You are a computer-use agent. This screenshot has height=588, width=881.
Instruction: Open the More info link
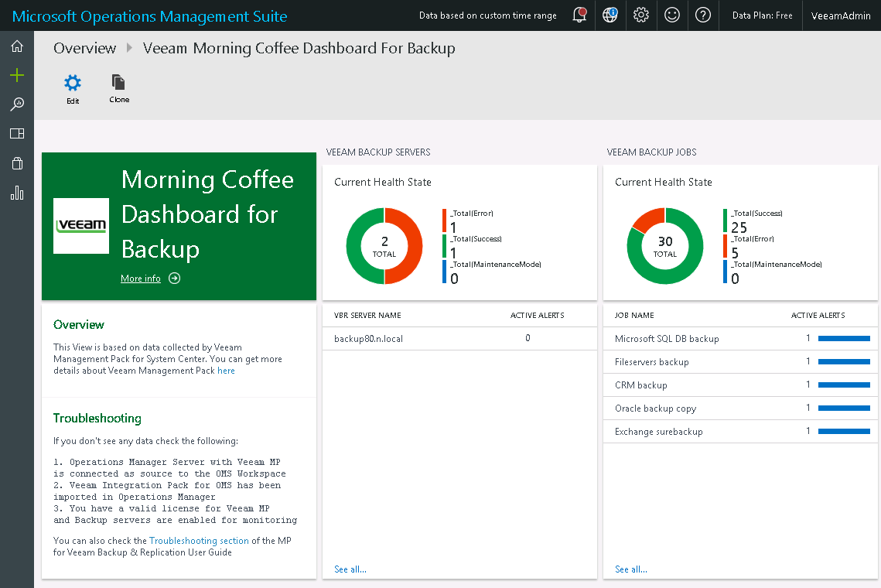pos(141,279)
